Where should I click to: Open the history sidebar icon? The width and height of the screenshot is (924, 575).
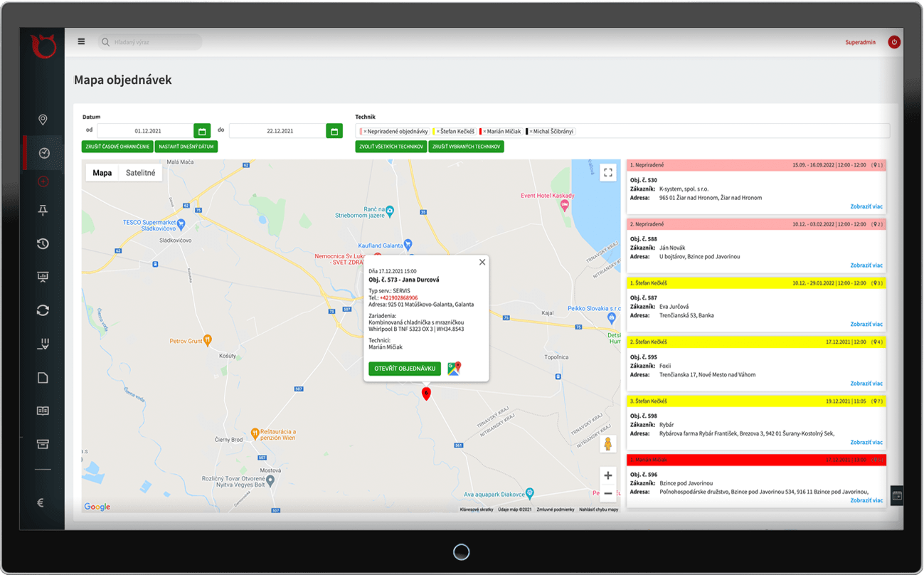pos(43,244)
